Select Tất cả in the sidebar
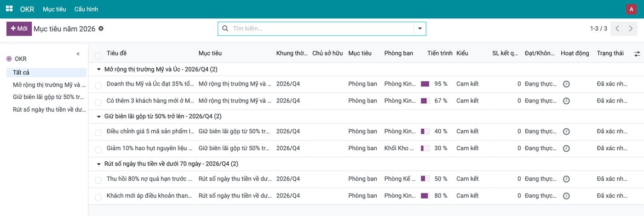Screen dimensions: 644x216 46,73
